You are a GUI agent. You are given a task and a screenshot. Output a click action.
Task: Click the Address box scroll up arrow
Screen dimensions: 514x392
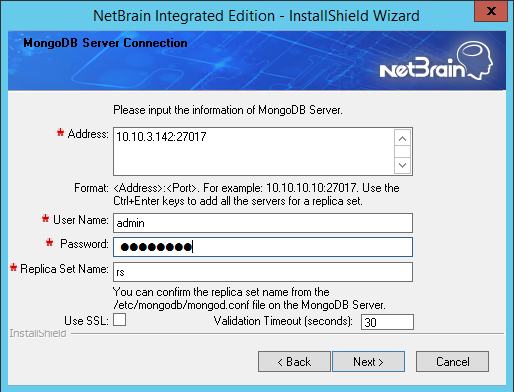click(402, 138)
